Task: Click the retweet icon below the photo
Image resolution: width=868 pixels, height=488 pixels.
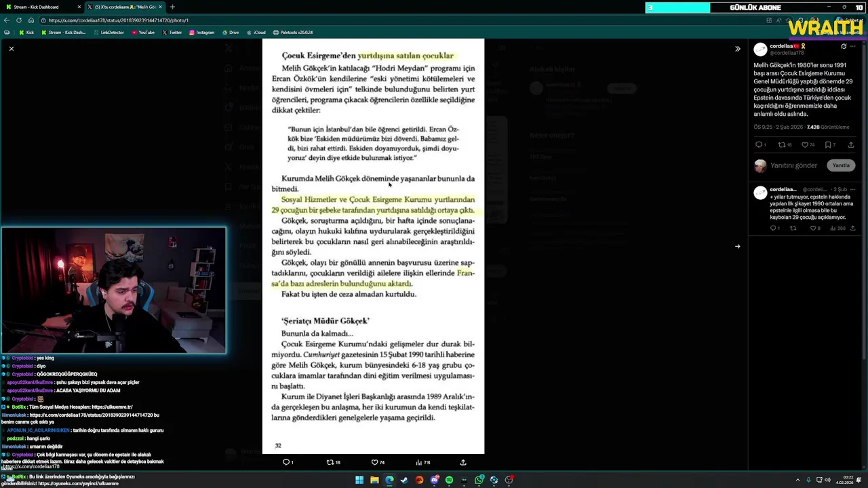Action: [x=330, y=462]
